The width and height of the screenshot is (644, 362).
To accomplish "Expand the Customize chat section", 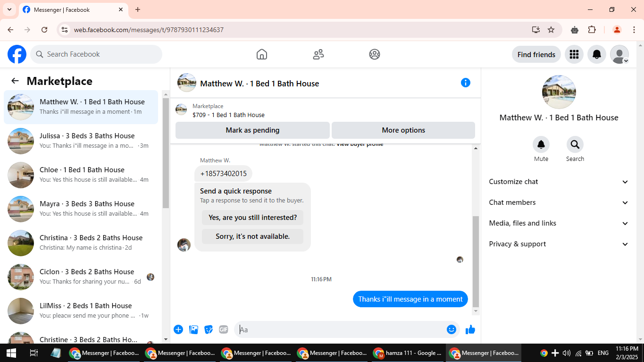I will pyautogui.click(x=559, y=182).
